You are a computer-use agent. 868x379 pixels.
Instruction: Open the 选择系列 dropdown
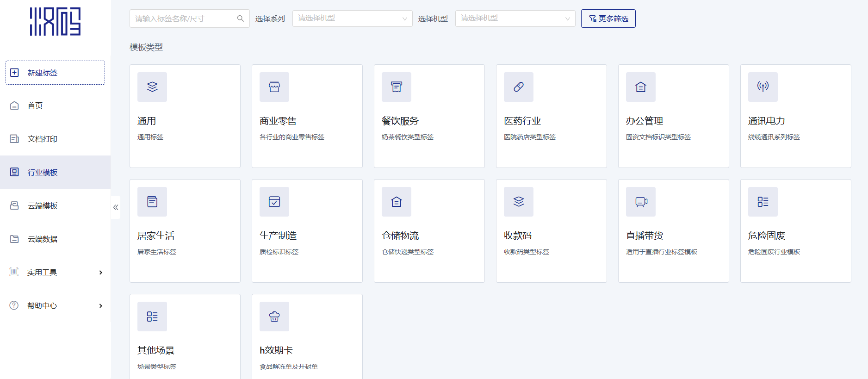click(x=352, y=19)
